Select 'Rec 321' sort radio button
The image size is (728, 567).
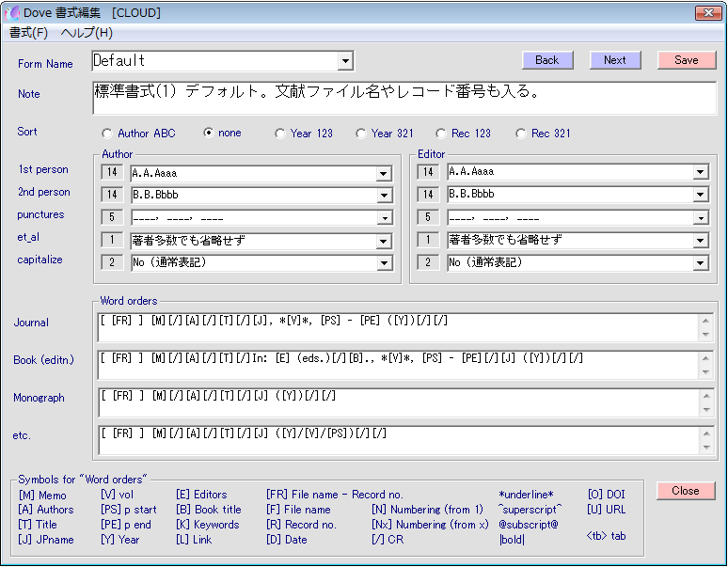tap(521, 134)
